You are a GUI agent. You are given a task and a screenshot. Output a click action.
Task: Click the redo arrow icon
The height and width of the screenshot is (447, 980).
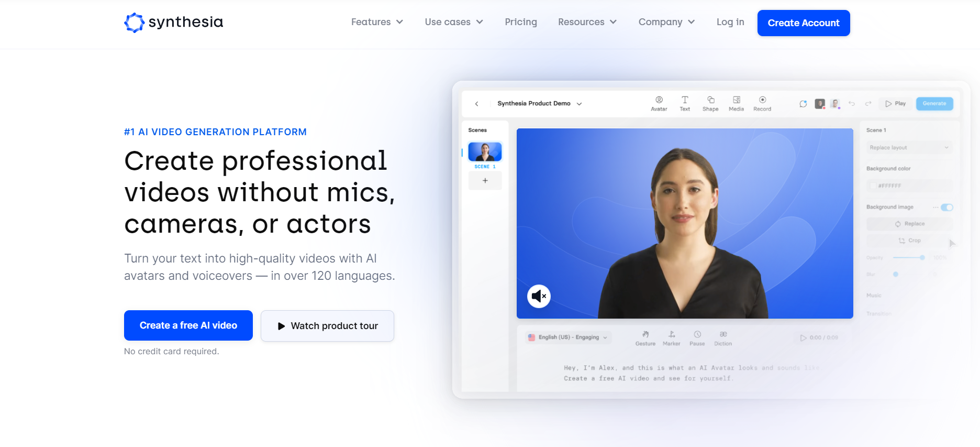point(868,104)
